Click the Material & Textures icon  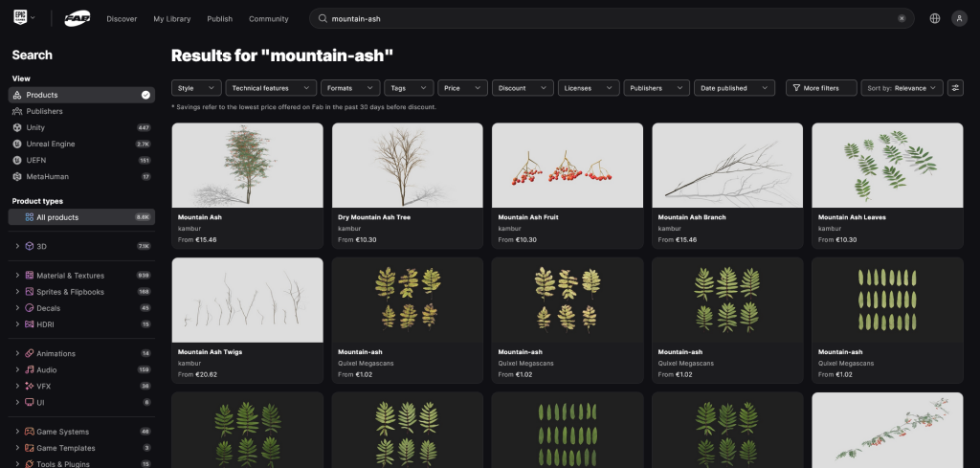point(30,276)
